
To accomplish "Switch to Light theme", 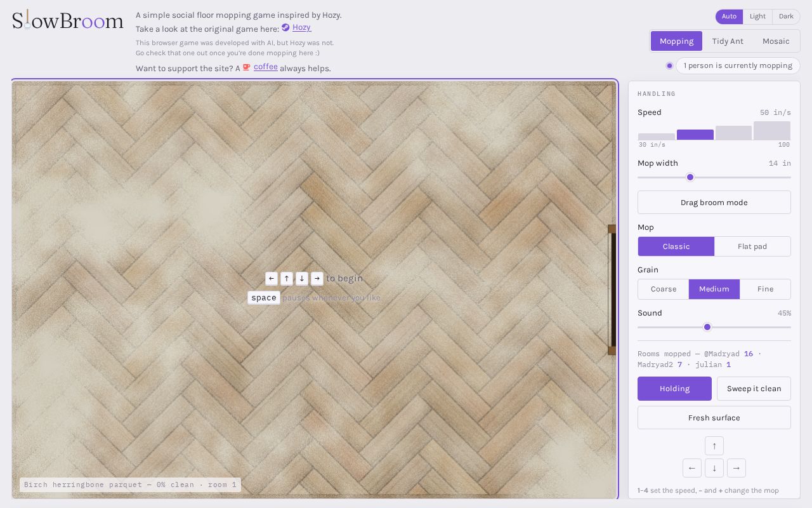I will [757, 17].
